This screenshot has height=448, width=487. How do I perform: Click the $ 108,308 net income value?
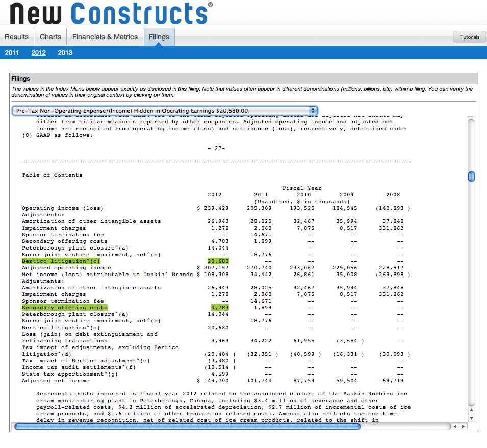213,275
